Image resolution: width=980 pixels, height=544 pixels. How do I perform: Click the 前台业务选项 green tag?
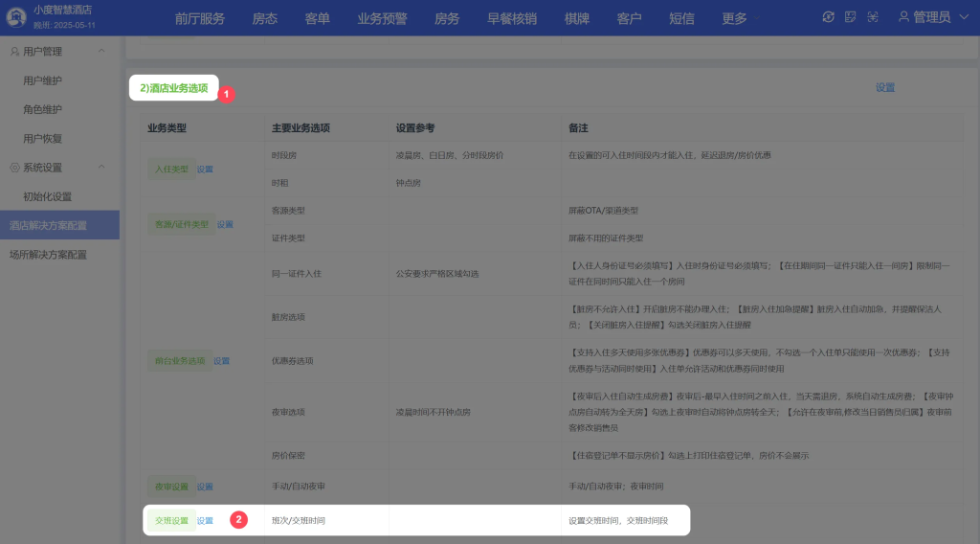tap(179, 361)
